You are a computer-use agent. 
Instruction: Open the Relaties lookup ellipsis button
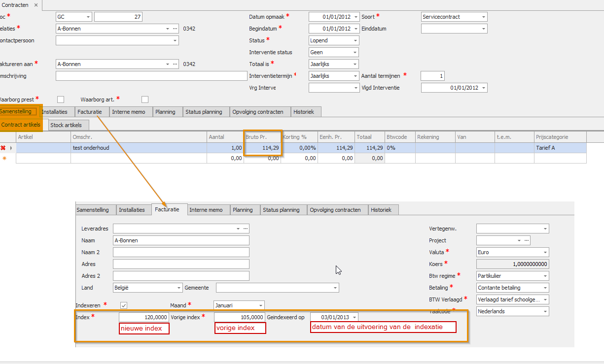coord(175,29)
